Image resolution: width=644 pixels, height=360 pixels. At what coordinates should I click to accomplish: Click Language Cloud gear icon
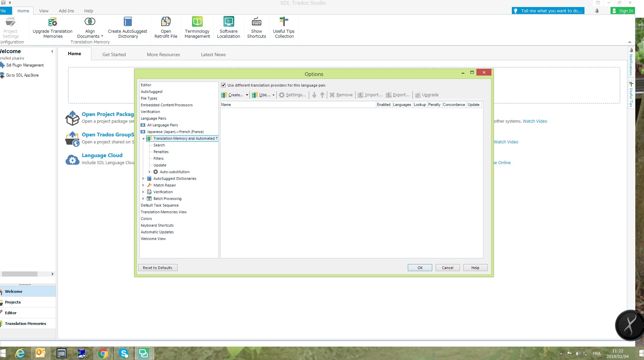[x=72, y=159]
